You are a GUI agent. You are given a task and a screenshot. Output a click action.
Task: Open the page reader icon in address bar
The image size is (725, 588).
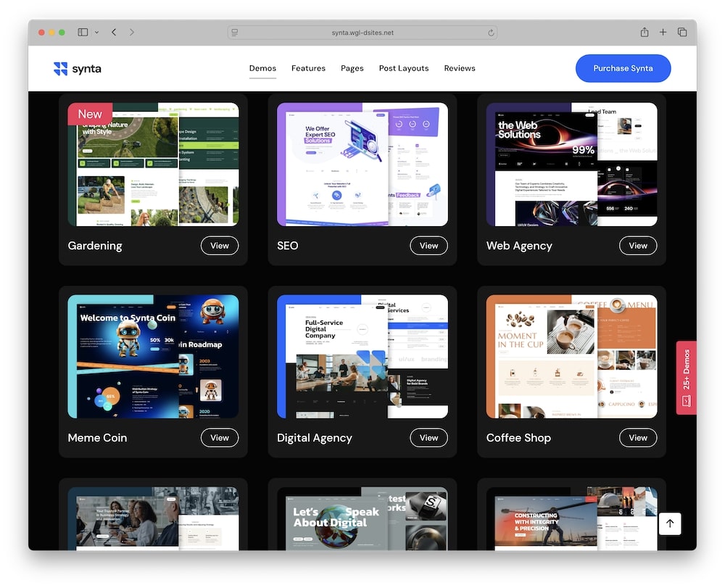pyautogui.click(x=235, y=33)
